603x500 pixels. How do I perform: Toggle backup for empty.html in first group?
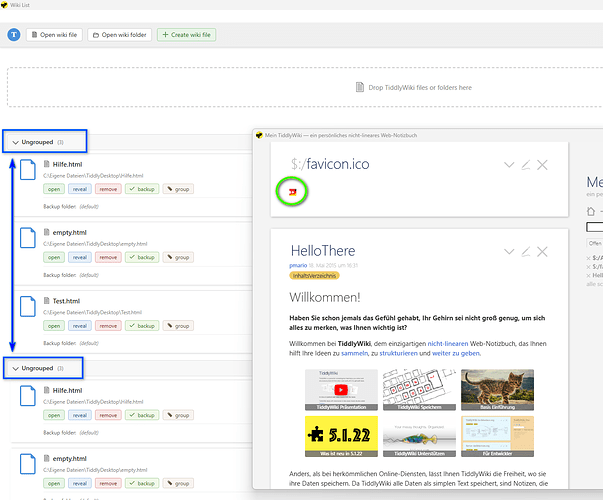141,257
